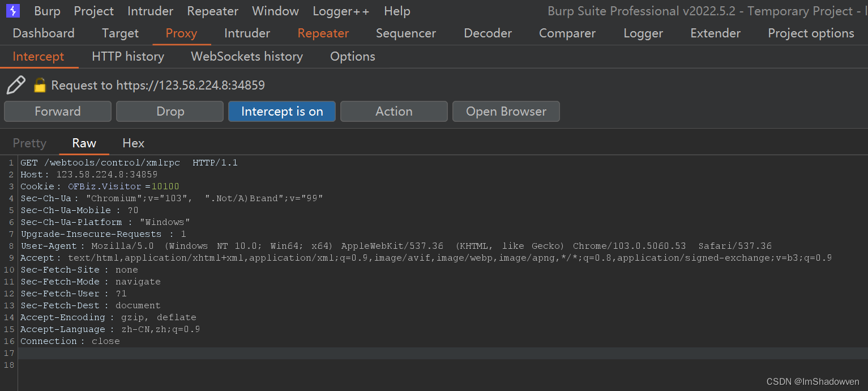Click the padlock HTTPS icon
The width and height of the screenshot is (868, 391).
coord(39,85)
